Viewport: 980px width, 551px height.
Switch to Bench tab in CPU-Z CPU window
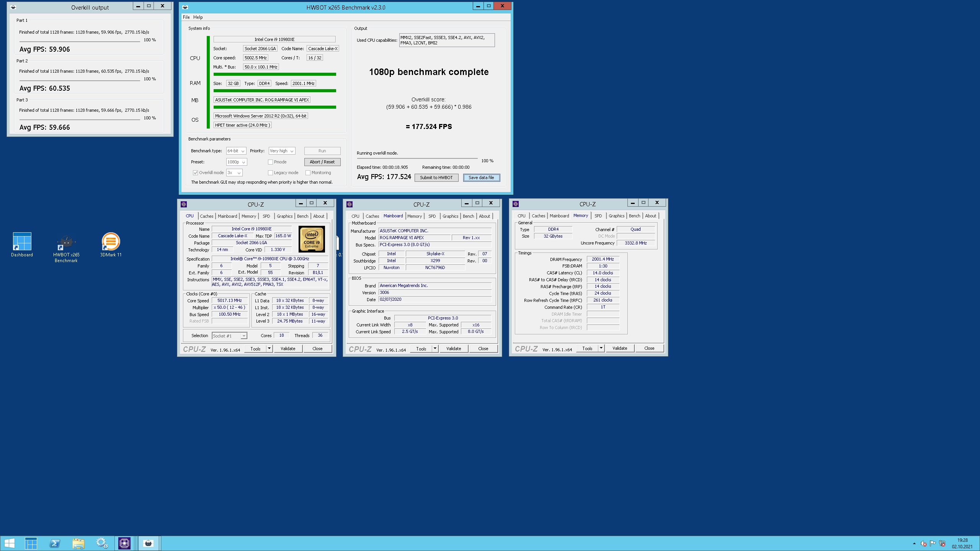pos(302,216)
